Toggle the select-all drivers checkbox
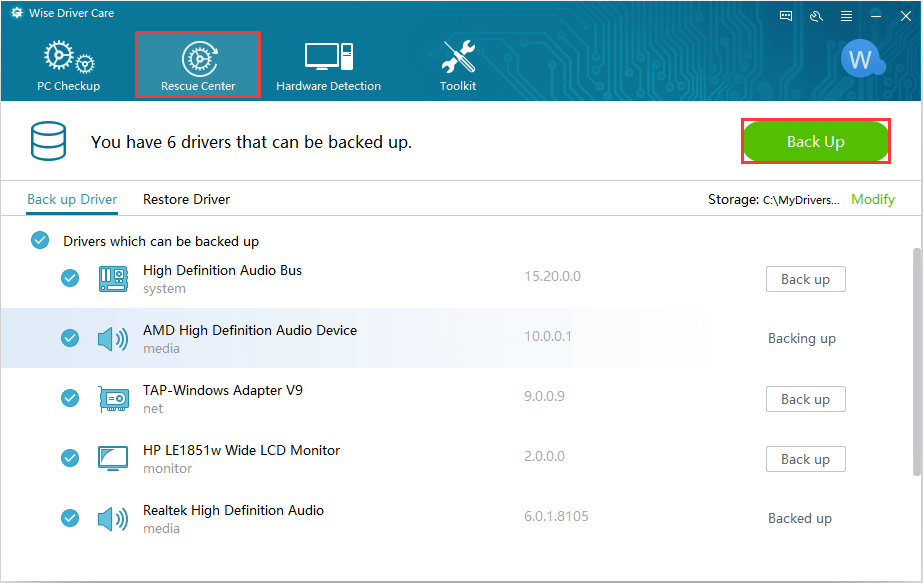Image resolution: width=923 pixels, height=583 pixels. point(40,240)
